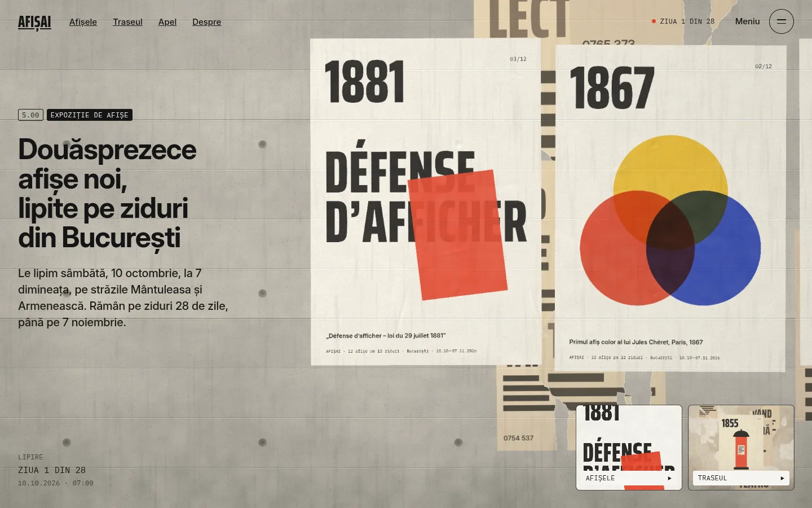Select the Apel nav link
Image resolution: width=812 pixels, height=508 pixels.
(167, 22)
